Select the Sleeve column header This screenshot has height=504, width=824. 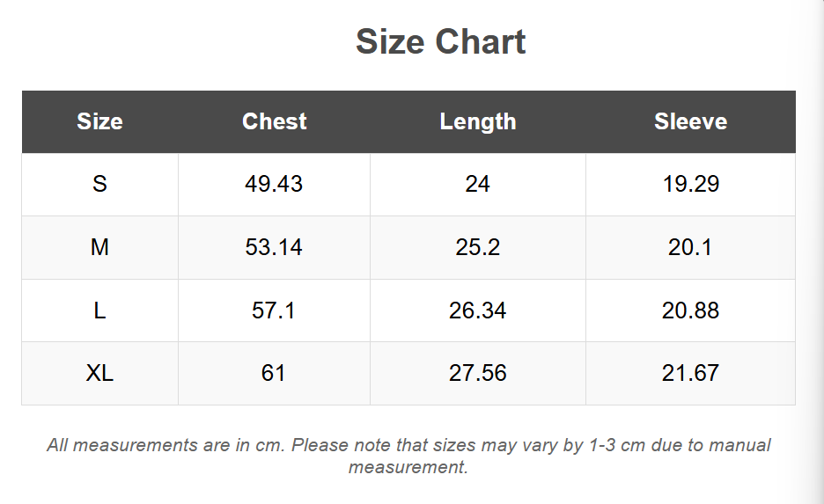[690, 121]
